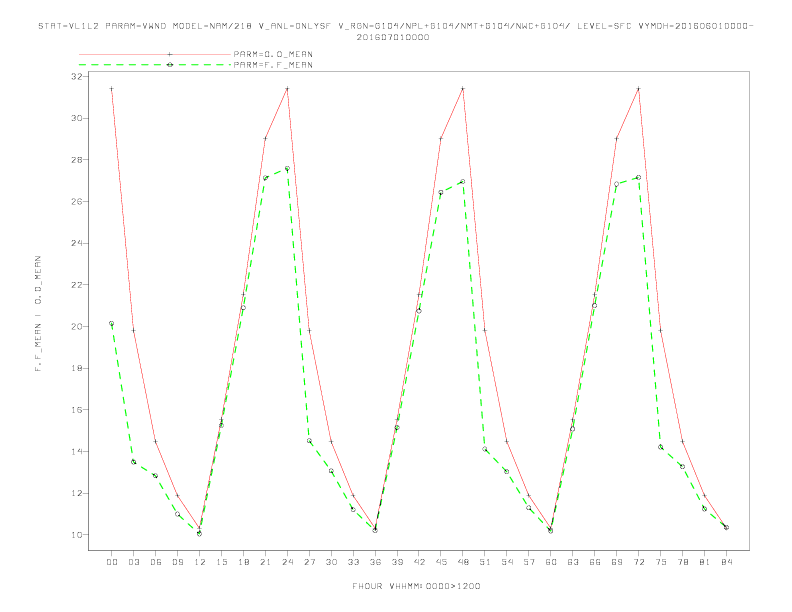The image size is (792, 612).
Task: Select green circle data point at hour 00
Action: coord(112,323)
